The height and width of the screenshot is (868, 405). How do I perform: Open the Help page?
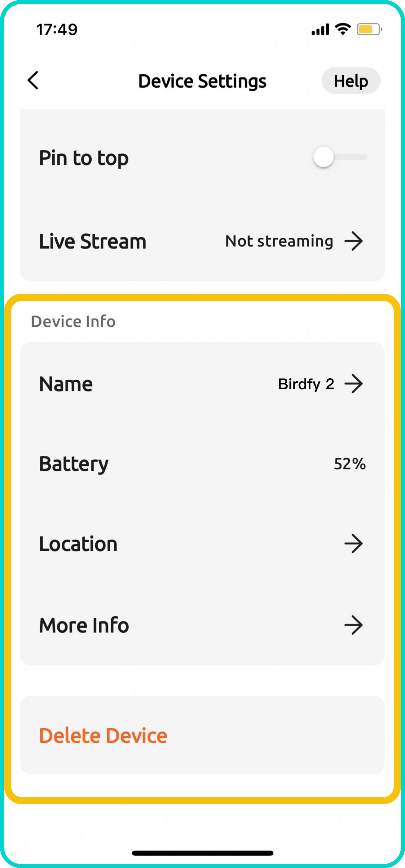click(351, 81)
